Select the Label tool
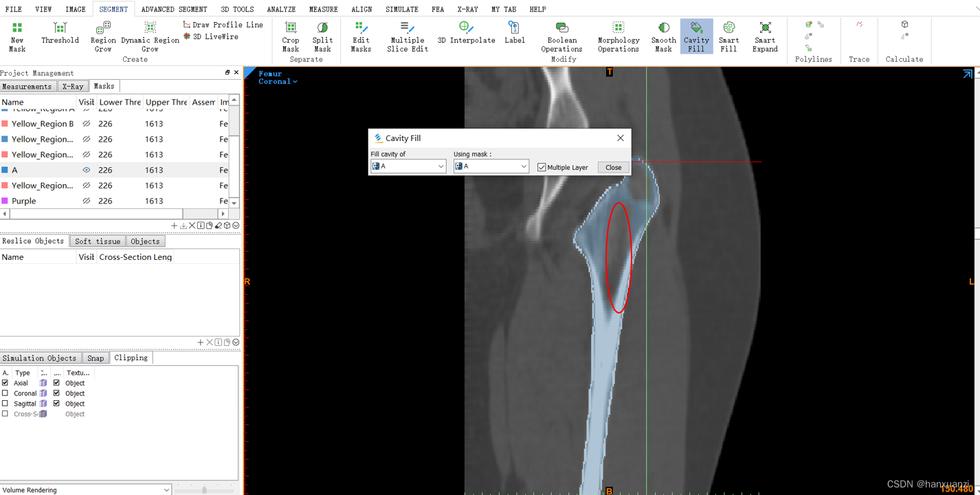This screenshot has height=495, width=980. [514, 33]
